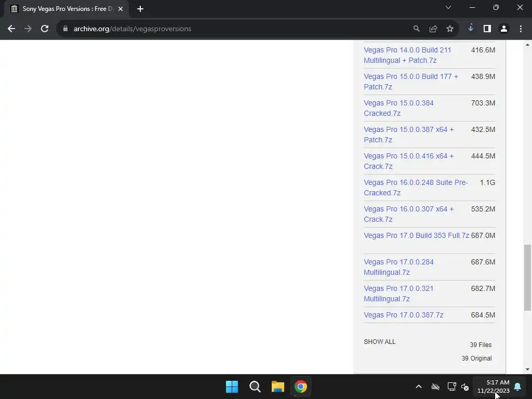Screen dimensions: 532x399
Task: Click the scrollbar up arrow
Action: (x=527, y=45)
